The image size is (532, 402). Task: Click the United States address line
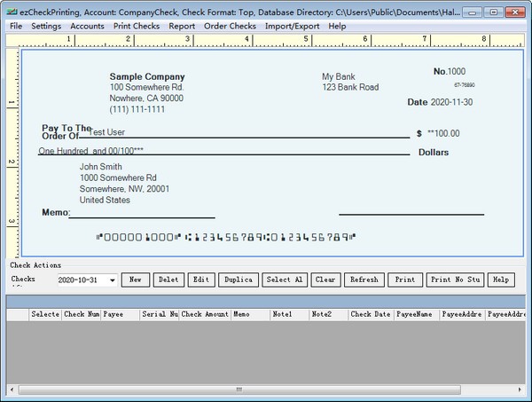coord(105,200)
